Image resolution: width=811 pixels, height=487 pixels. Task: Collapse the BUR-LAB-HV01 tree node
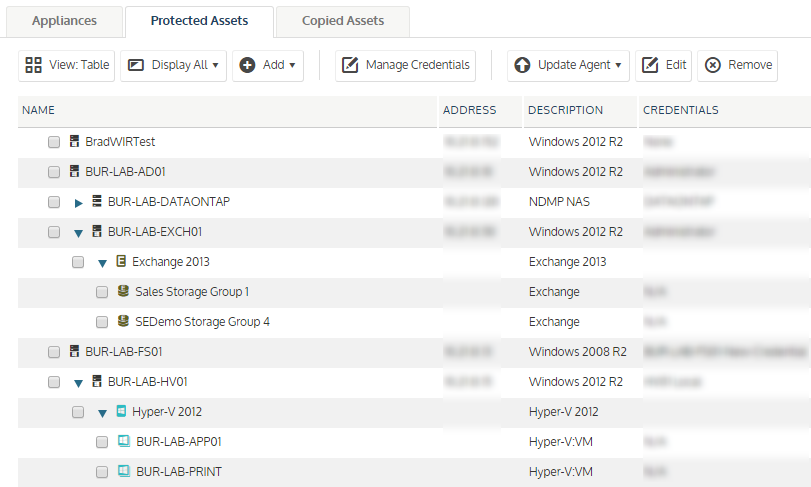(x=78, y=384)
